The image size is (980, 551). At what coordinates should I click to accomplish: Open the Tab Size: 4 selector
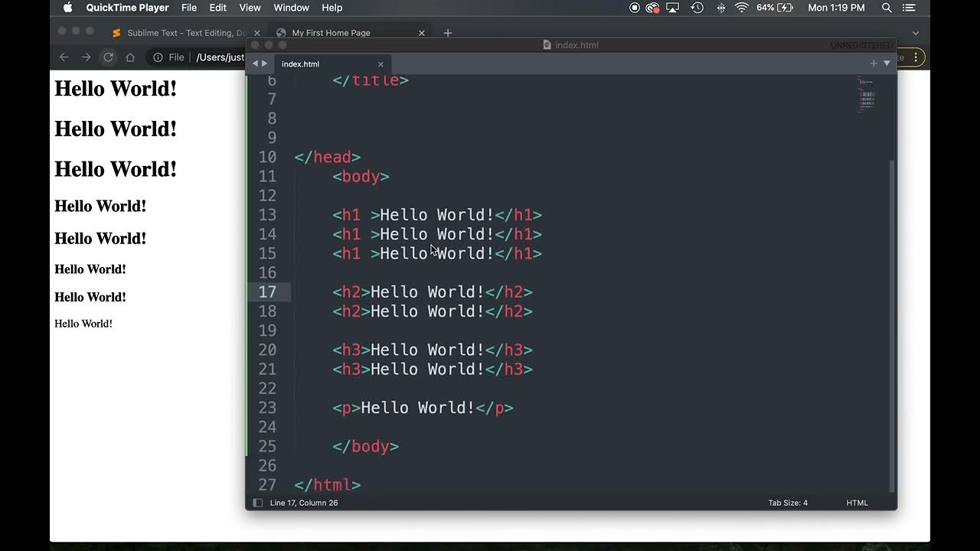788,503
